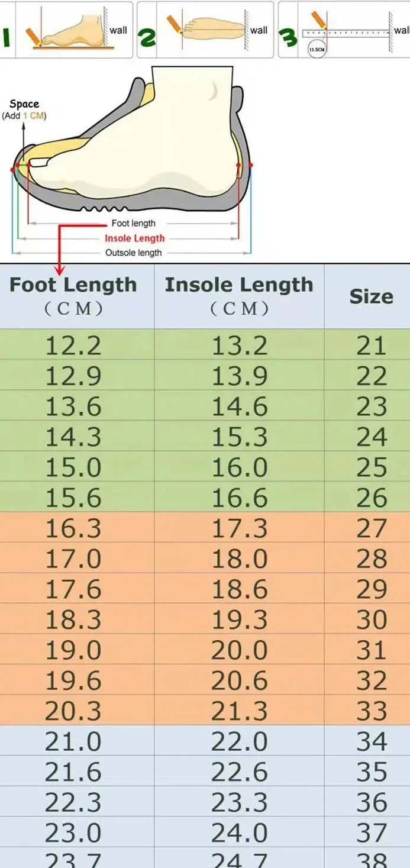Screen dimensions: 410x868
Task: Click the green number 2 step marker
Action: (x=147, y=37)
